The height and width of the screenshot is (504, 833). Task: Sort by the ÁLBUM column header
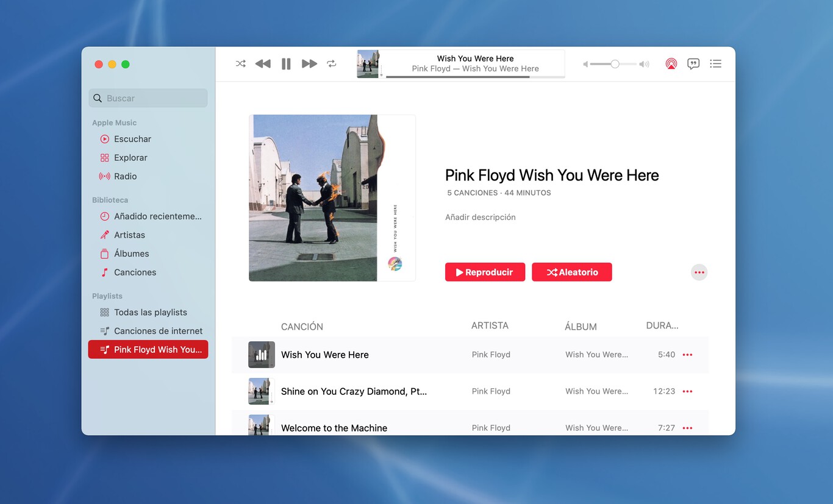click(x=581, y=327)
